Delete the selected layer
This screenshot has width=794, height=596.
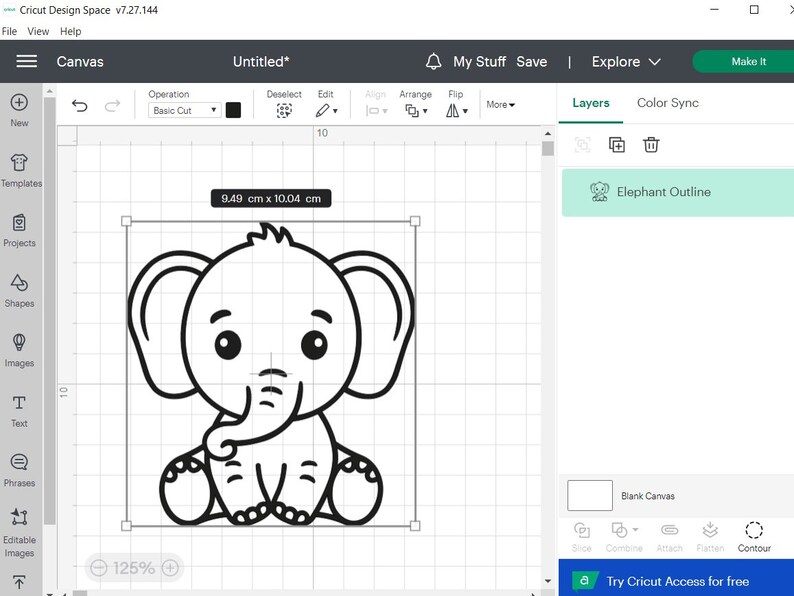point(651,145)
